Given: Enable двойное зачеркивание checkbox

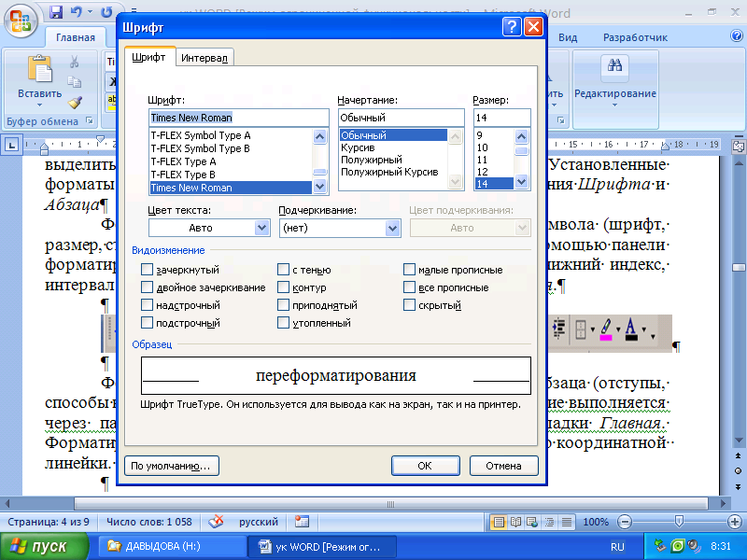Looking at the screenshot, I should (x=147, y=287).
